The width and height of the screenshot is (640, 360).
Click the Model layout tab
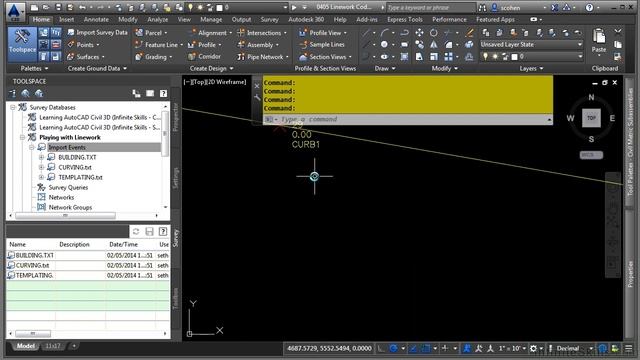[25, 346]
